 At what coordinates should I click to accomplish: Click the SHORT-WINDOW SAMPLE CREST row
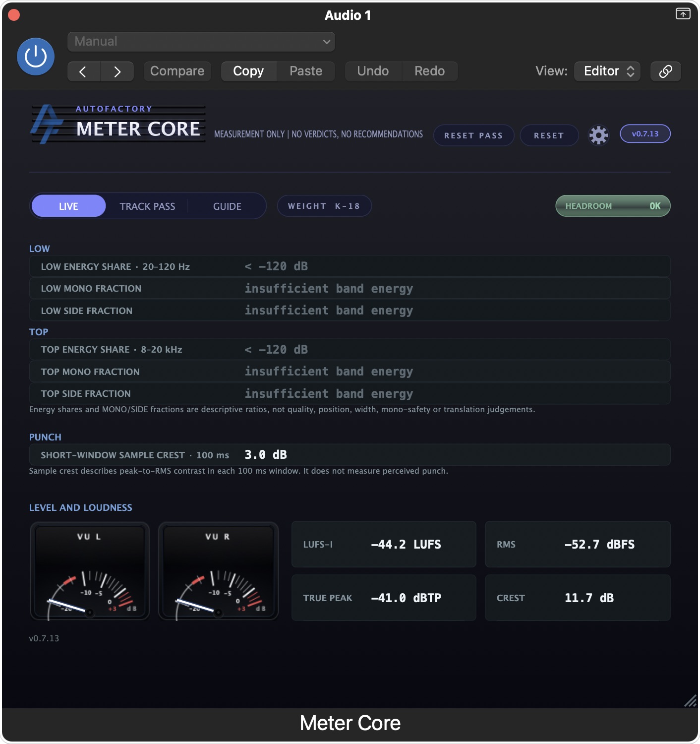pyautogui.click(x=350, y=455)
